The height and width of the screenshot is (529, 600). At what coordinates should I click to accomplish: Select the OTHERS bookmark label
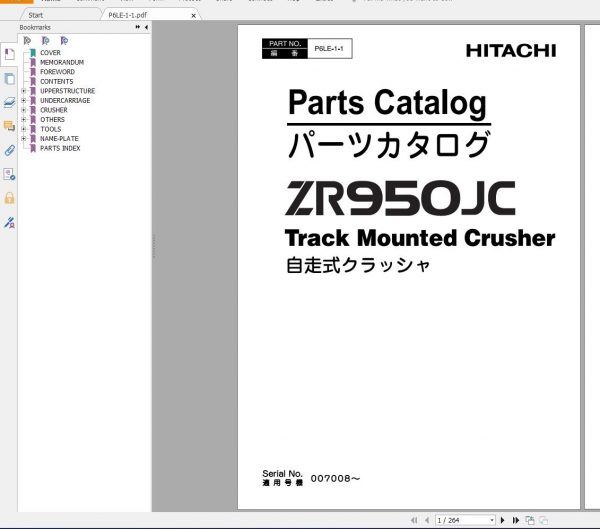(52, 119)
